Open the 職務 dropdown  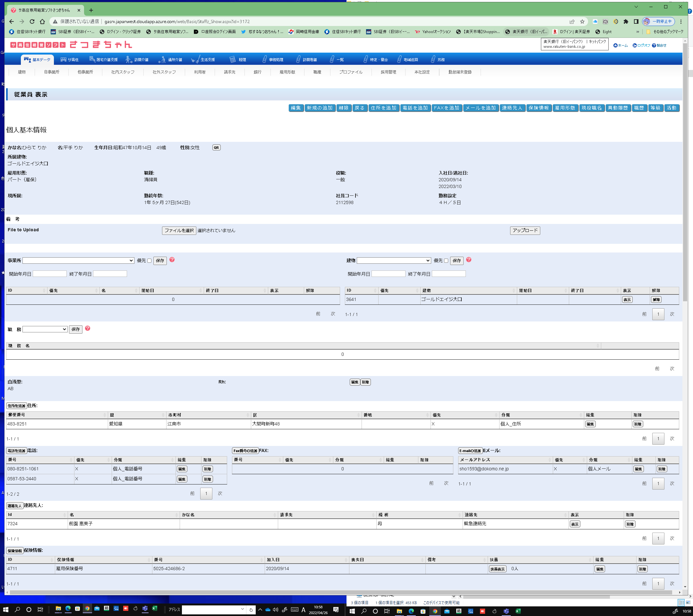point(45,329)
